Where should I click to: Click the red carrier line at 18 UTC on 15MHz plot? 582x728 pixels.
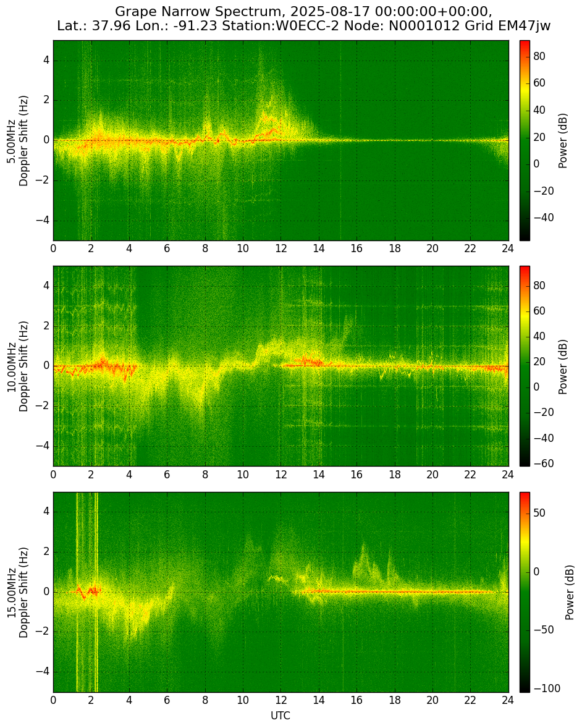395,591
